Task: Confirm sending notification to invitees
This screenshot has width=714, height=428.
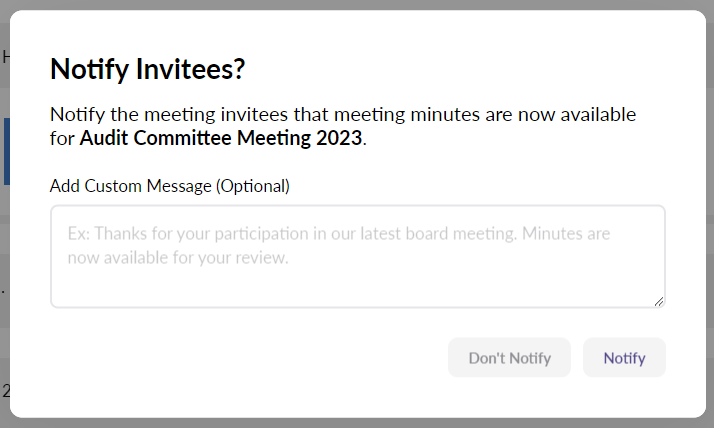Action: [624, 358]
